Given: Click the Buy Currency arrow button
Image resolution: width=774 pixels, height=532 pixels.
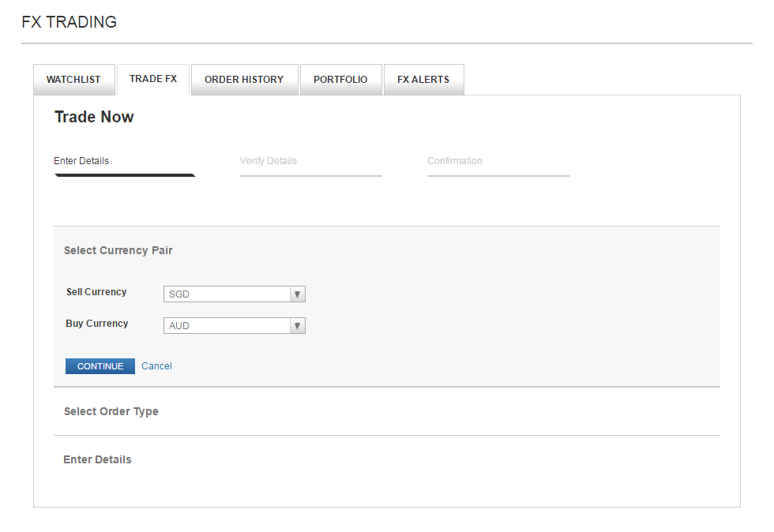Looking at the screenshot, I should 297,326.
